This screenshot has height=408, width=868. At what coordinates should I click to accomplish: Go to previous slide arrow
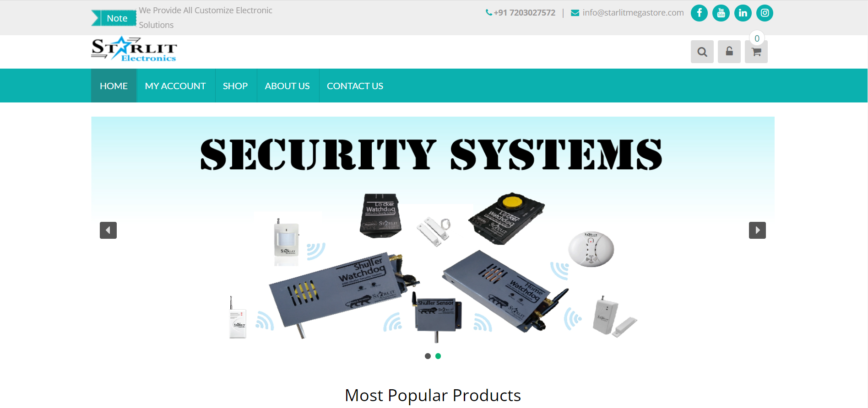(x=108, y=230)
